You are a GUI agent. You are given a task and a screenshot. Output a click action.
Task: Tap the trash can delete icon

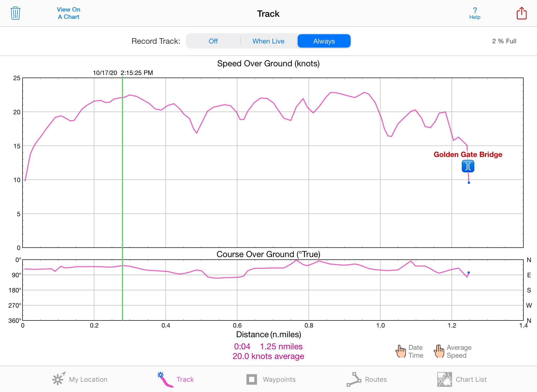(15, 13)
